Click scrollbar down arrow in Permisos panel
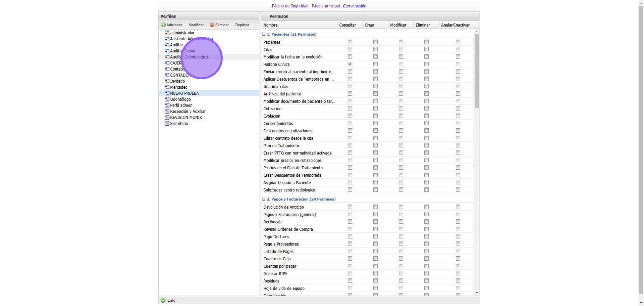The height and width of the screenshot is (306, 644). click(x=477, y=293)
